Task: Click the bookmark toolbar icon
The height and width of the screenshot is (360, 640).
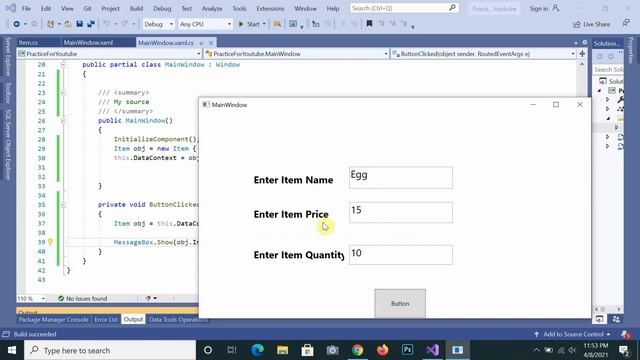Action: [x=369, y=24]
